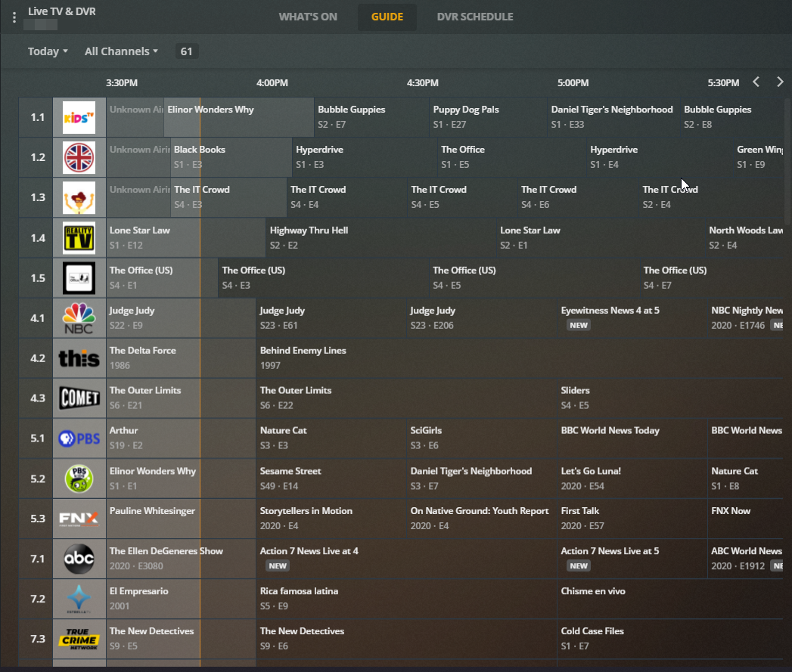Open Behind Enemy Lines 1997 movie

coord(519,358)
